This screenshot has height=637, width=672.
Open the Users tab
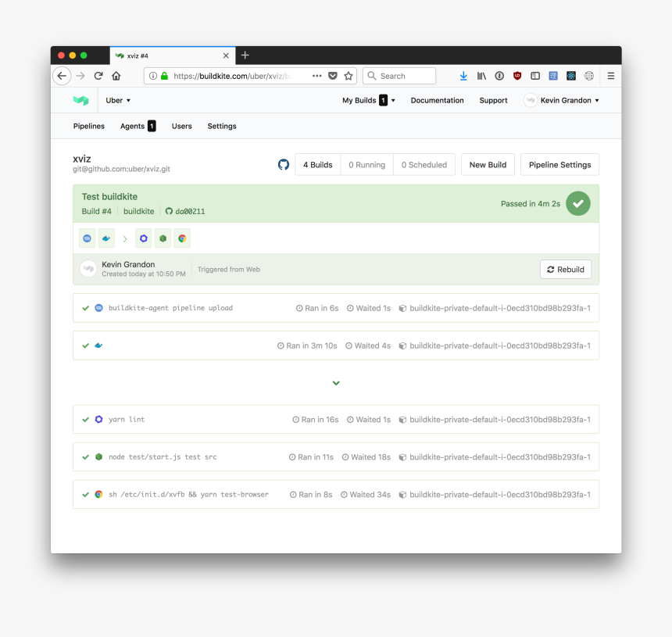point(182,126)
